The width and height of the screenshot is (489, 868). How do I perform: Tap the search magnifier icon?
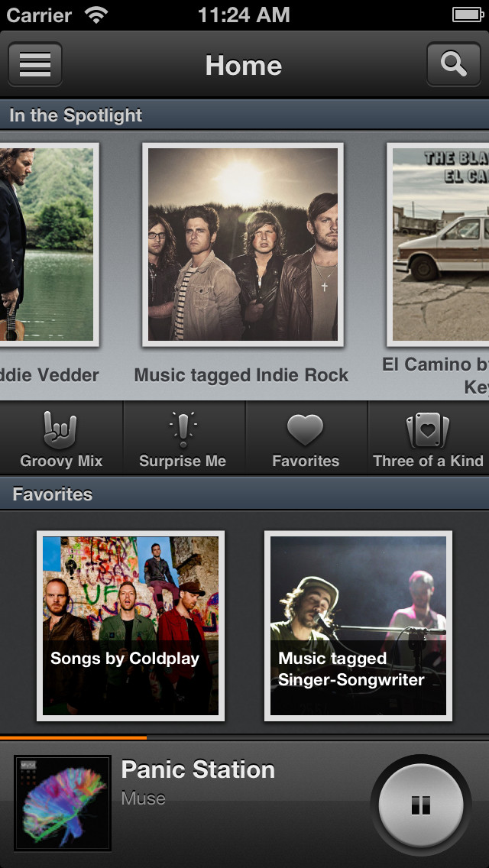tap(454, 64)
